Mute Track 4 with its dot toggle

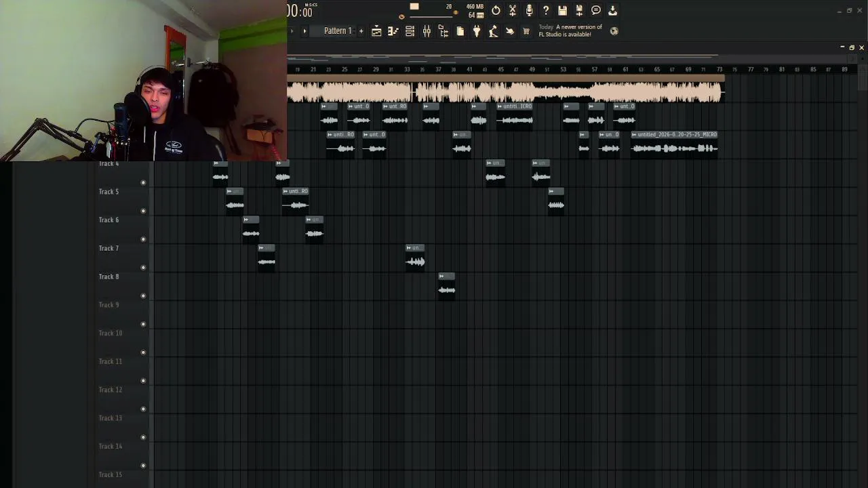(143, 182)
